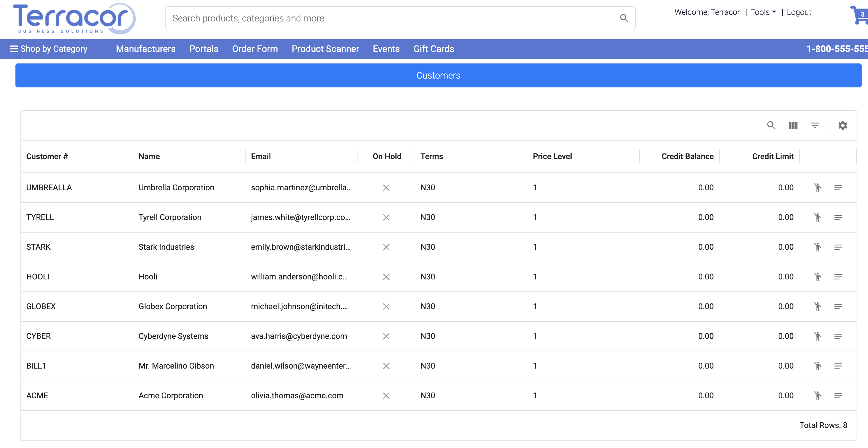This screenshot has width=868, height=448.
Task: Open details lines icon for GLOBEX row
Action: 838,306
